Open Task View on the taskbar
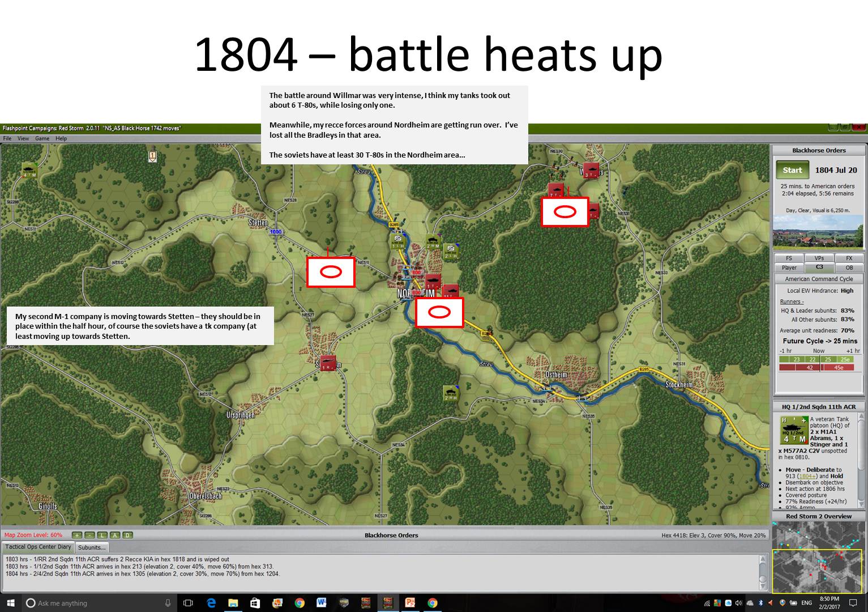 (x=188, y=603)
